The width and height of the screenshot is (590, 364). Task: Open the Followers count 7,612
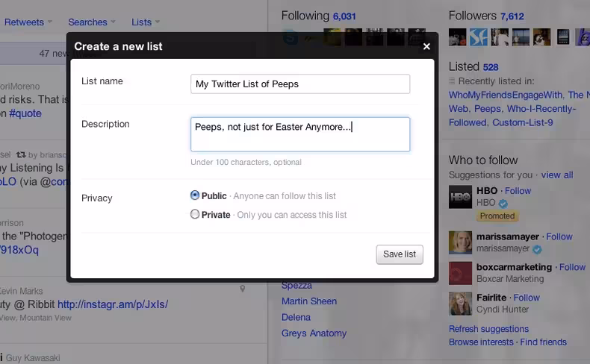pyautogui.click(x=512, y=16)
